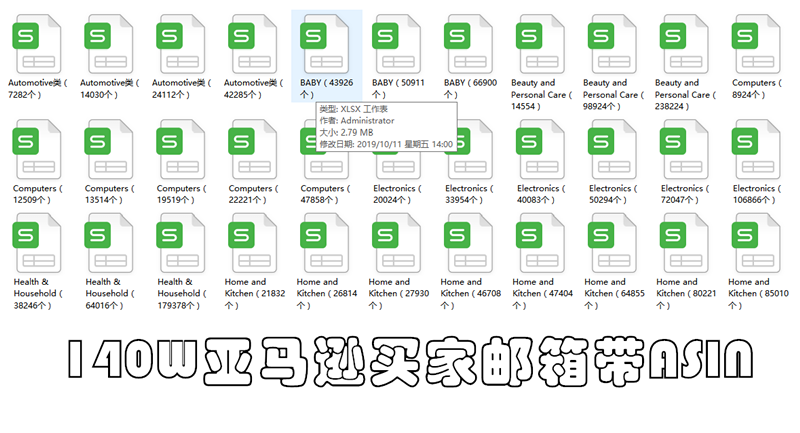Select the Computers (22221个) spreadsheet icon
The width and height of the screenshot is (800, 433).
[253, 149]
